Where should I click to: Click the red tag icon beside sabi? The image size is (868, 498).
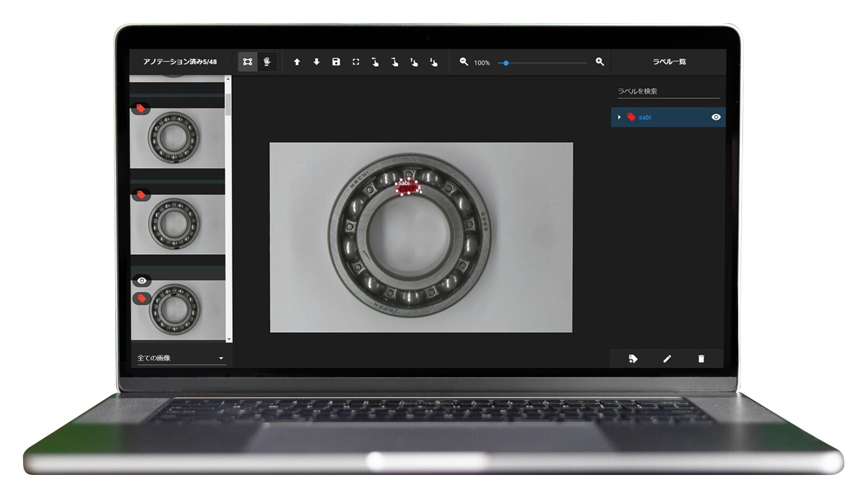632,117
